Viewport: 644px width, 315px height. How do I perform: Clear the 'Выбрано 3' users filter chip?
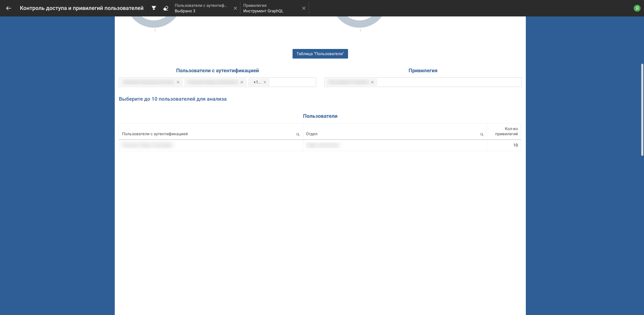point(235,8)
